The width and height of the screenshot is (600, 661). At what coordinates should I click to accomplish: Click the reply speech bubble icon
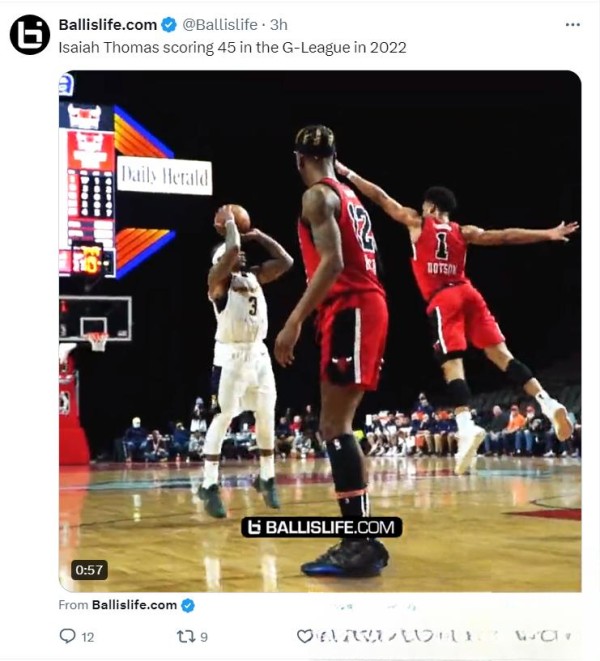click(x=67, y=636)
